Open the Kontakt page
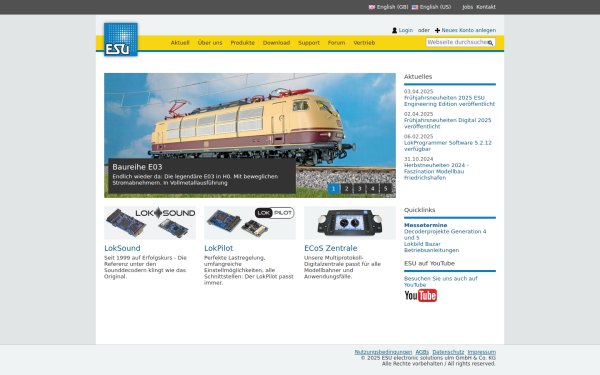 [486, 7]
